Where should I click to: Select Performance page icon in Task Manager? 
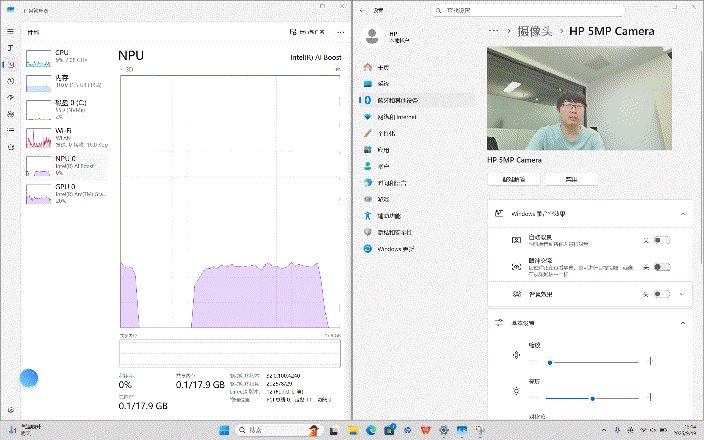[11, 64]
